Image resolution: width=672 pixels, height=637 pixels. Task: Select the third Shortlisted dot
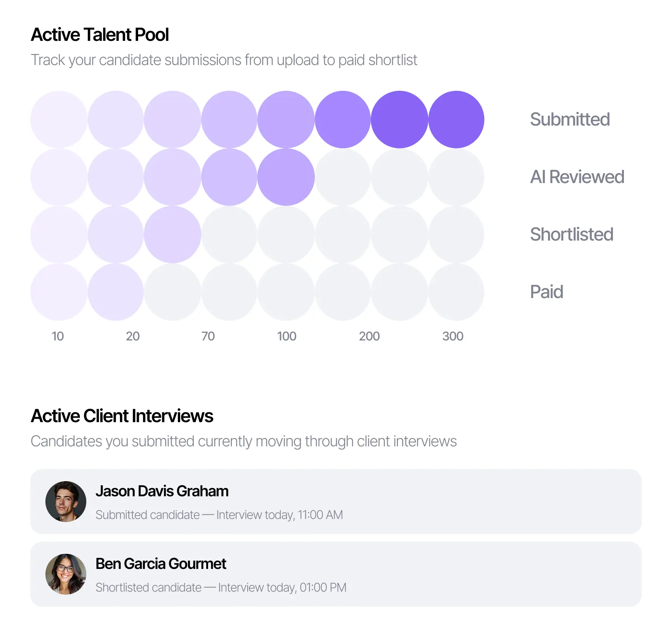[172, 234]
